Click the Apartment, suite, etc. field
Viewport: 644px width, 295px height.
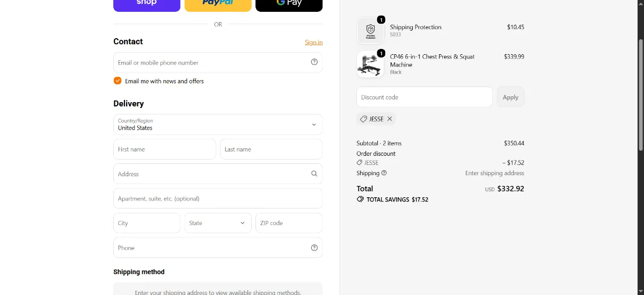click(x=218, y=198)
